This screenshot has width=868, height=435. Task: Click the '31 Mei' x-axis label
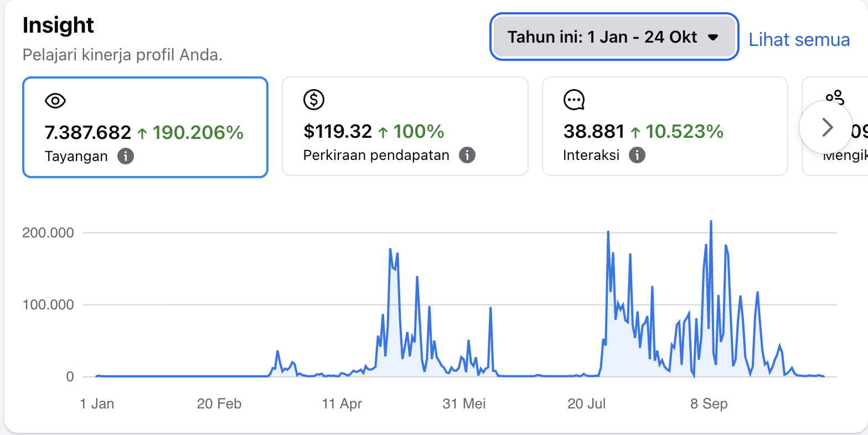pyautogui.click(x=464, y=404)
